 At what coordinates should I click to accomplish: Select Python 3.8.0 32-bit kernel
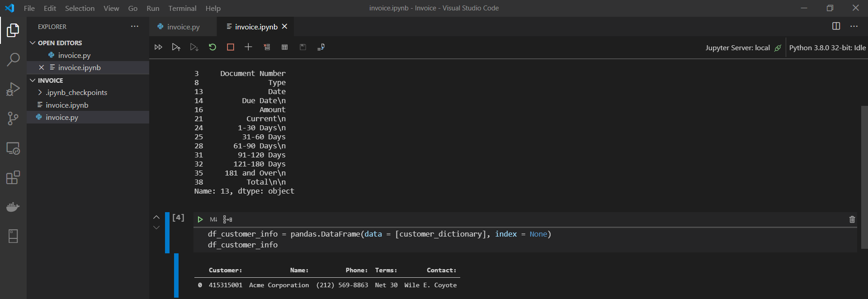coord(827,47)
